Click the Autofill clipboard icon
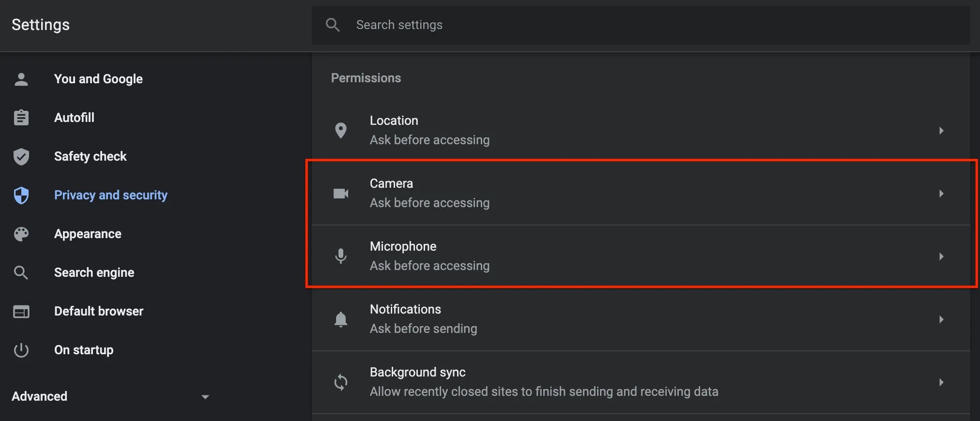 (x=21, y=117)
